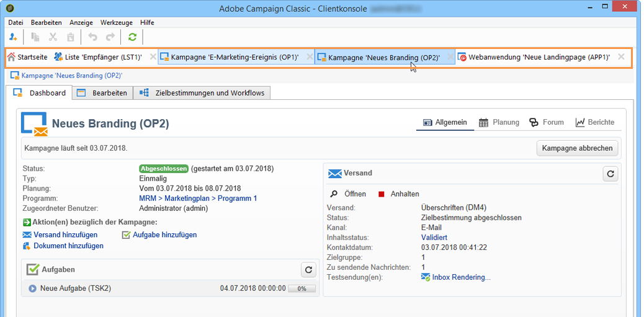Close the Liste 'Empfänger (LST1)' tab
The height and width of the screenshot is (317, 644).
(x=153, y=56)
